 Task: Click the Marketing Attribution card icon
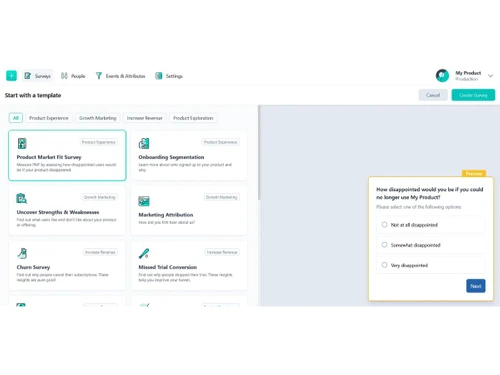[x=144, y=201]
